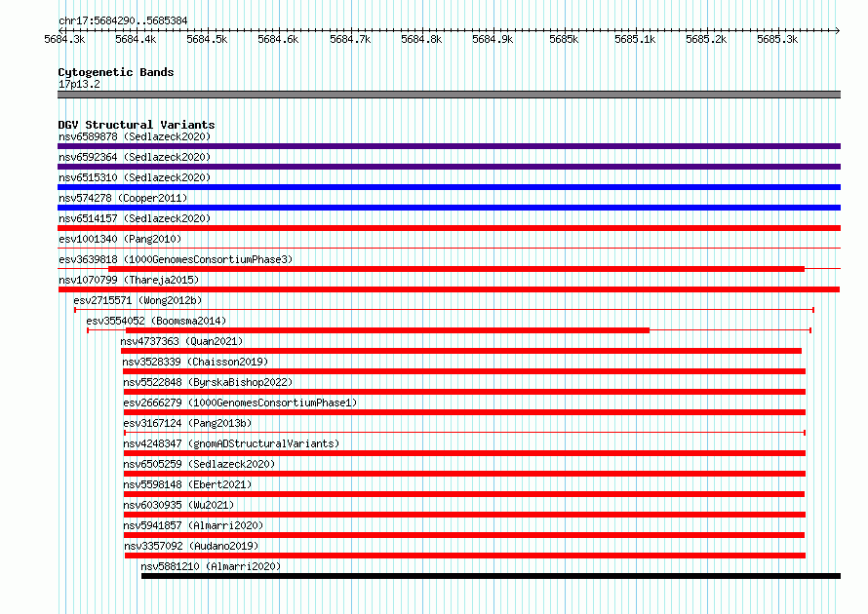Viewport: 868px width, 614px height.
Task: Click the blue bar for nsv574278
Action: (x=449, y=208)
